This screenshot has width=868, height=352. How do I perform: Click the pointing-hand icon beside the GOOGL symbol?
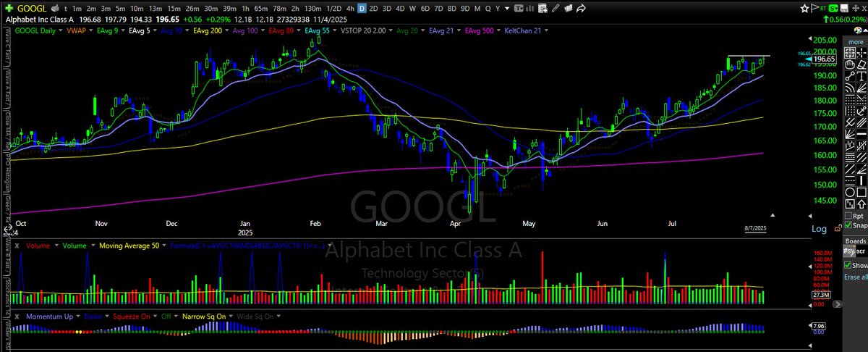[55, 8]
